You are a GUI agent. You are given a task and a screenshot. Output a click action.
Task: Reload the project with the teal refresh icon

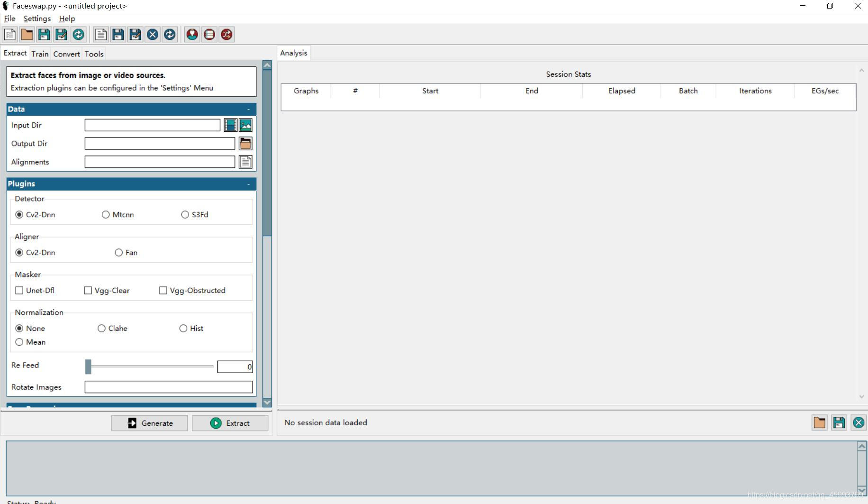click(x=78, y=35)
